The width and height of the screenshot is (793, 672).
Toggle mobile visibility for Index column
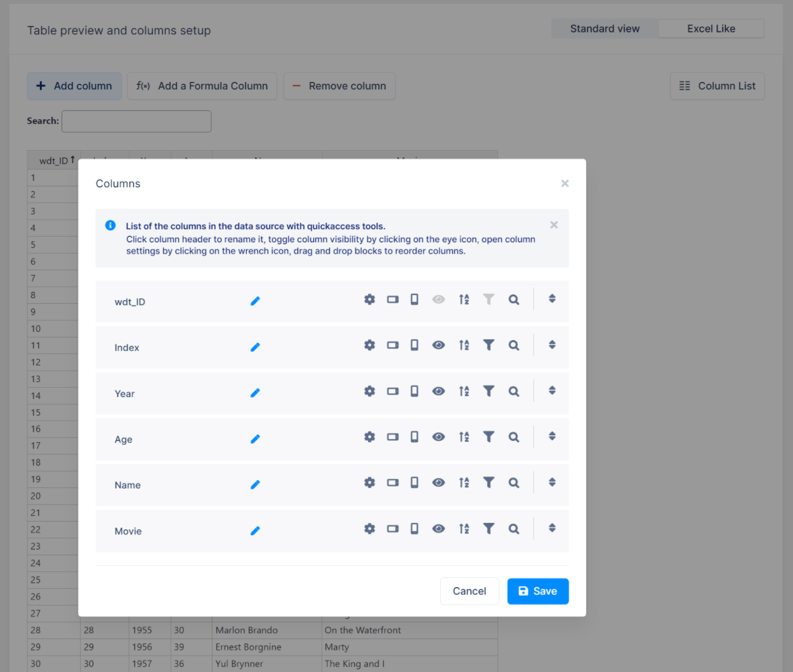pyautogui.click(x=414, y=345)
